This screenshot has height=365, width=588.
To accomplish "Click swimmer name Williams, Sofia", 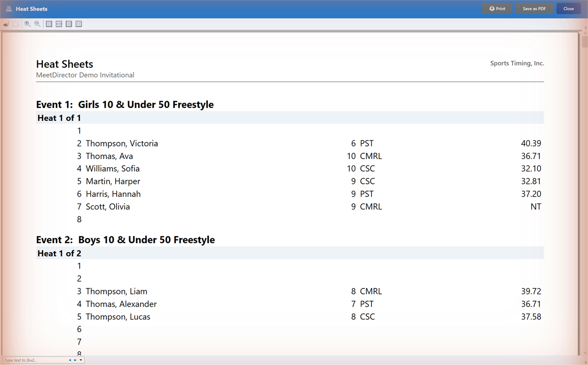I will [x=113, y=169].
